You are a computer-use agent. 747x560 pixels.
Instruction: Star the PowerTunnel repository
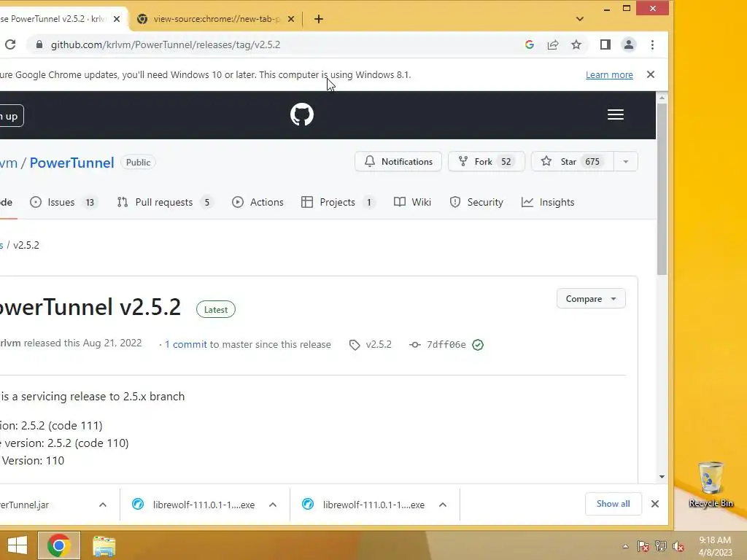pos(573,162)
